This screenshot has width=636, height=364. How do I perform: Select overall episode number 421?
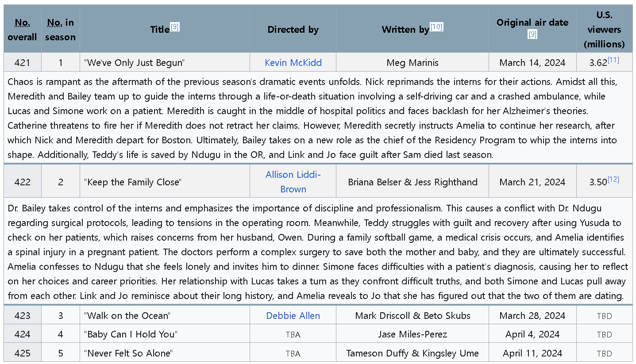click(22, 63)
